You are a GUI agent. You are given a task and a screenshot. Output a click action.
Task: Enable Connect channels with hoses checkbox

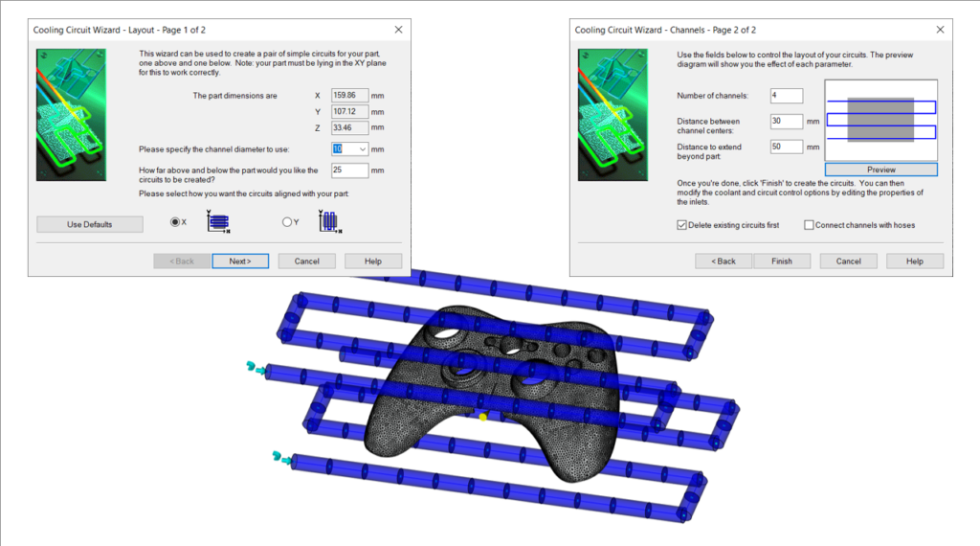tap(809, 225)
